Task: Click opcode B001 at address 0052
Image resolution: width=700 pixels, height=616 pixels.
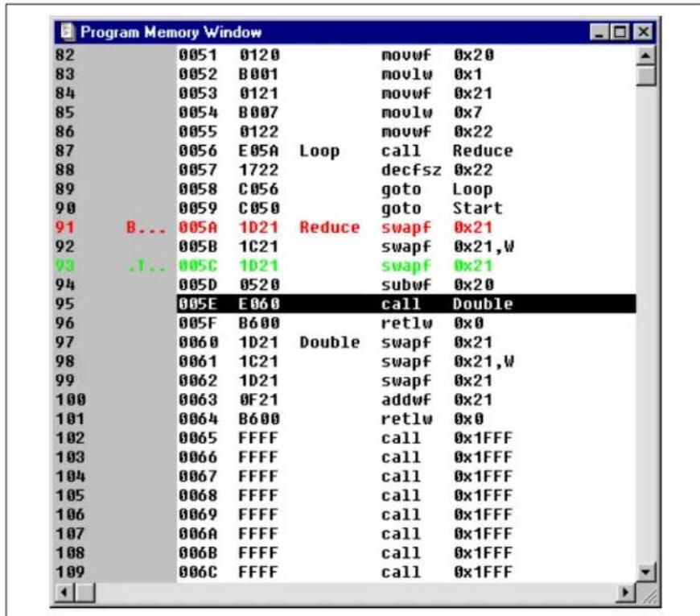Action: point(258,74)
